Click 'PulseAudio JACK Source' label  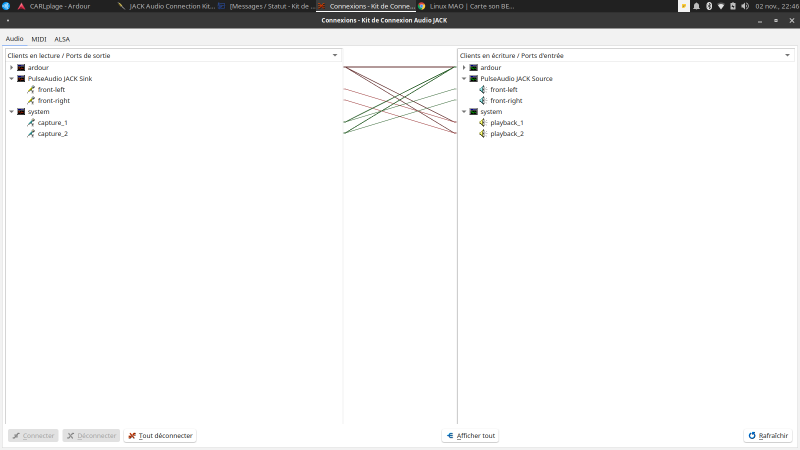pos(516,79)
